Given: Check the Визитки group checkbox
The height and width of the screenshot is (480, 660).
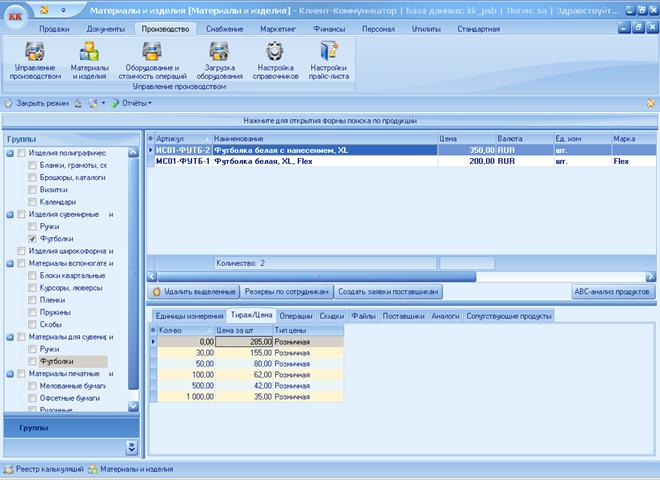Looking at the screenshot, I should (x=32, y=190).
